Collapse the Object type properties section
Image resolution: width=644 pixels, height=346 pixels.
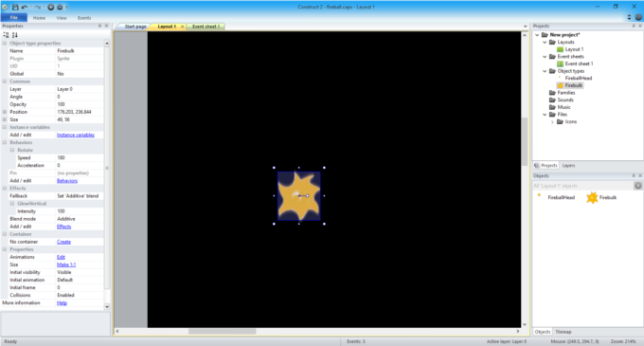[x=5, y=44]
